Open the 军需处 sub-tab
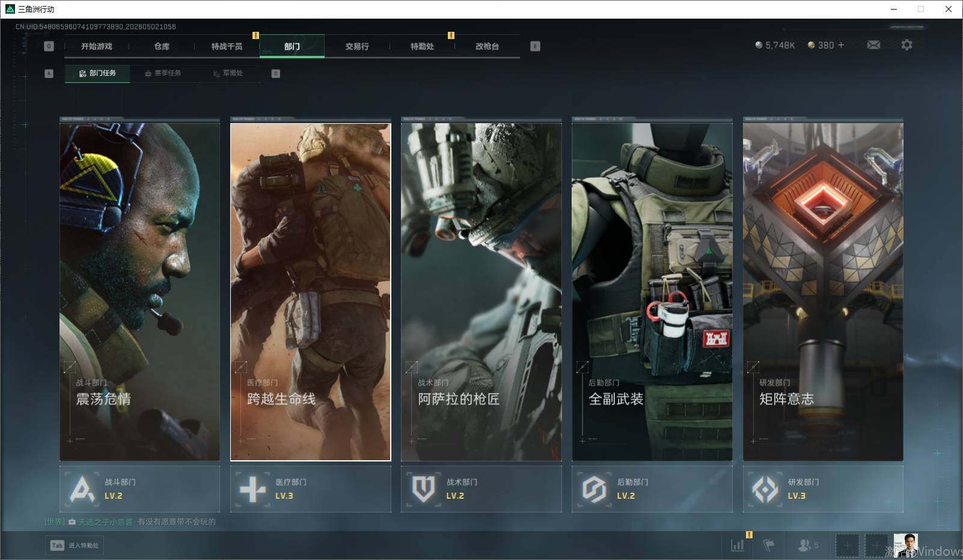Image resolution: width=963 pixels, height=560 pixels. (228, 73)
